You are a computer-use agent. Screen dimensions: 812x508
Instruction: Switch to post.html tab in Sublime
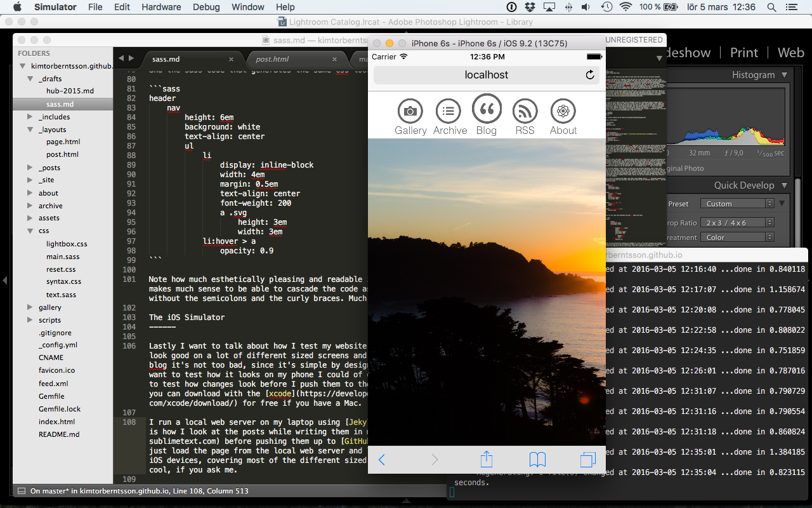[272, 59]
